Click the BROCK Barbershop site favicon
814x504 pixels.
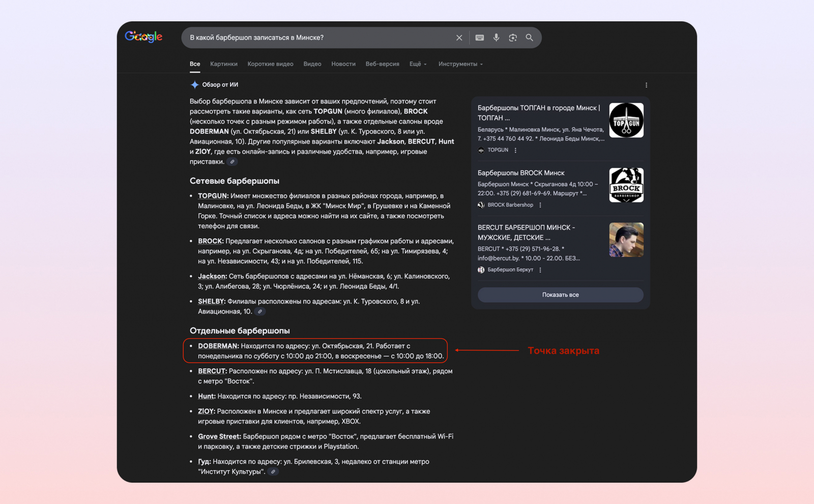coord(481,205)
